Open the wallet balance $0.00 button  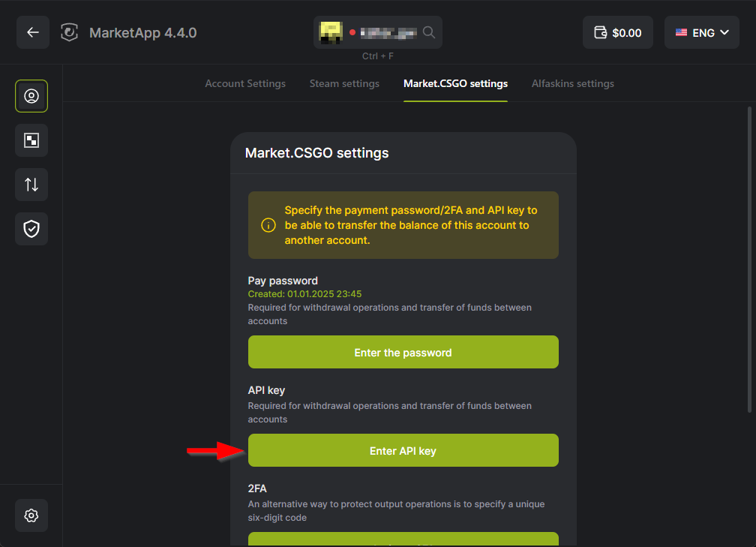618,32
